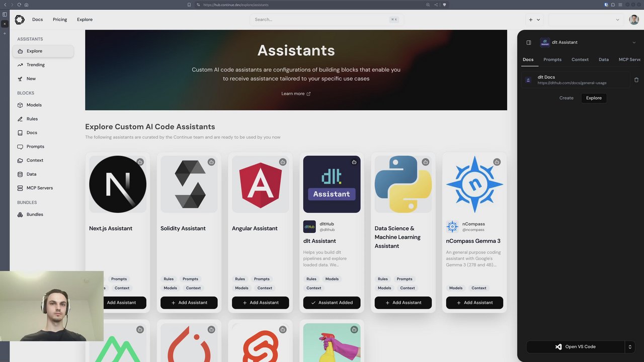Open Rules blocks in sidebar

click(x=43, y=119)
